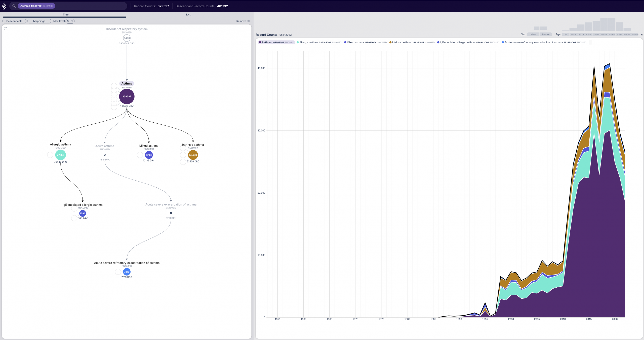The width and height of the screenshot is (644, 340).
Task: Open the Max level dropdown
Action: 70,21
